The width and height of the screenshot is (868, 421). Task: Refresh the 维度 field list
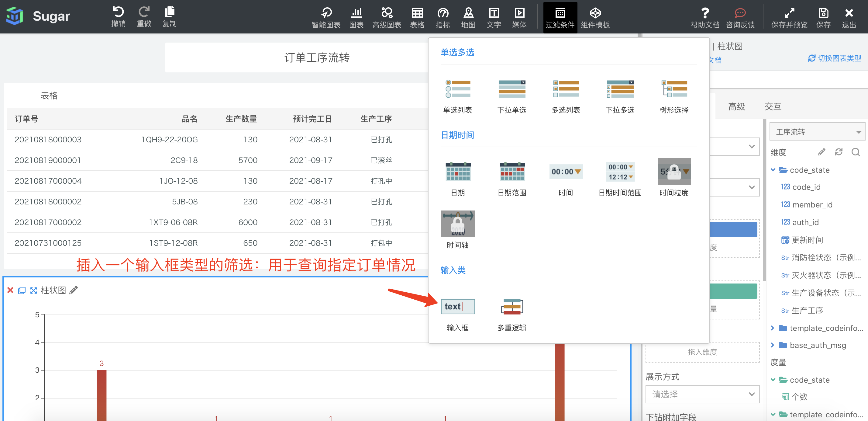pyautogui.click(x=839, y=152)
